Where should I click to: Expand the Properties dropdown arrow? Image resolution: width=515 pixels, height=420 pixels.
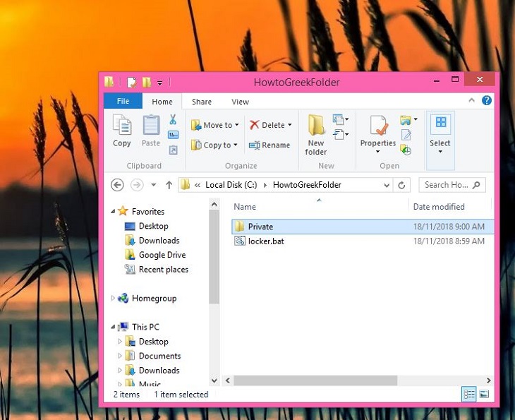coord(377,152)
